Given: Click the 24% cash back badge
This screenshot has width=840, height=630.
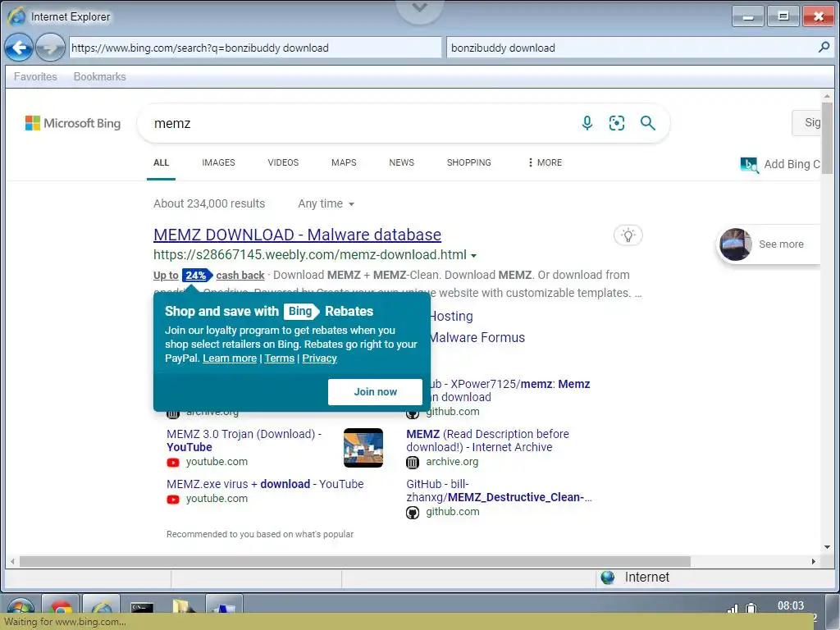Looking at the screenshot, I should [x=197, y=276].
